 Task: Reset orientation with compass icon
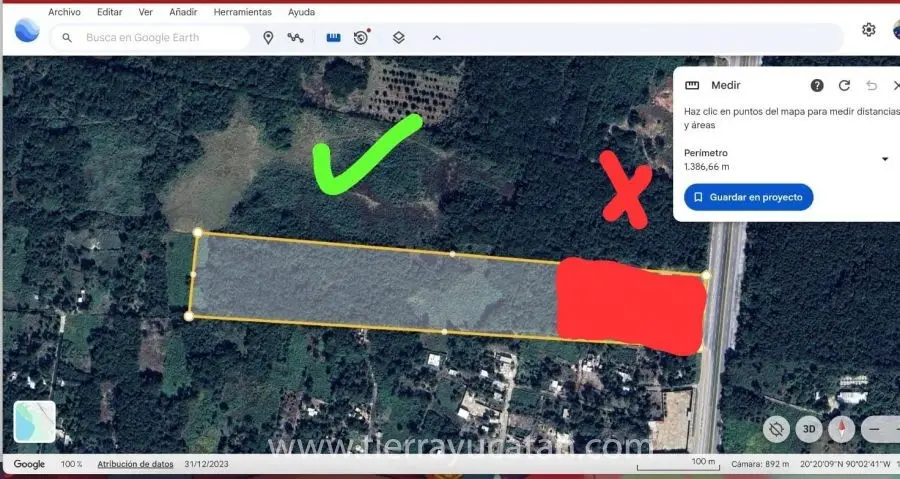842,429
